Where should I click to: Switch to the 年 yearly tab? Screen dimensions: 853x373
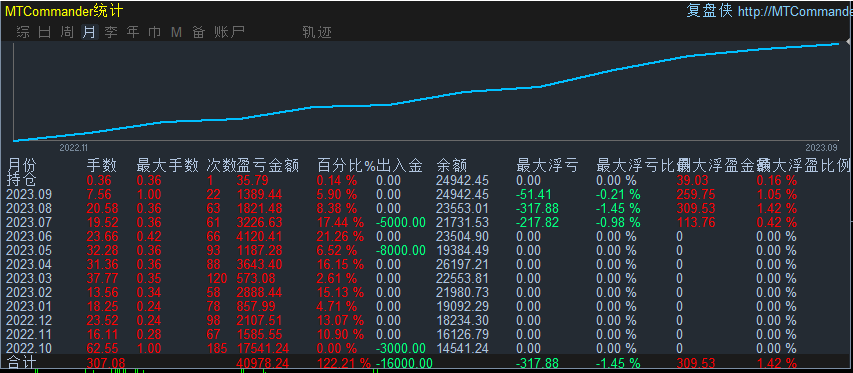[x=133, y=32]
